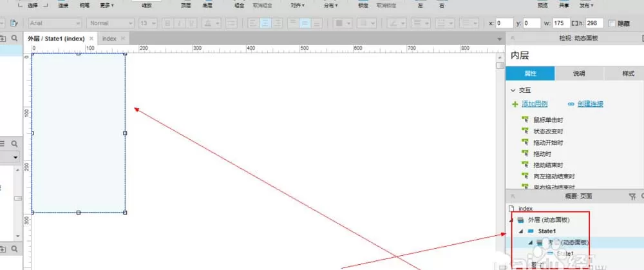Select the 鼠标单击时 OnClick event
The height and width of the screenshot is (270, 644).
pyautogui.click(x=548, y=120)
